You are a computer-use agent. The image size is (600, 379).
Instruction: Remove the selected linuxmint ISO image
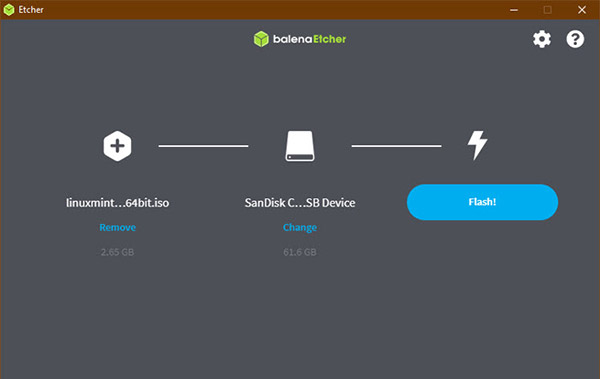117,227
